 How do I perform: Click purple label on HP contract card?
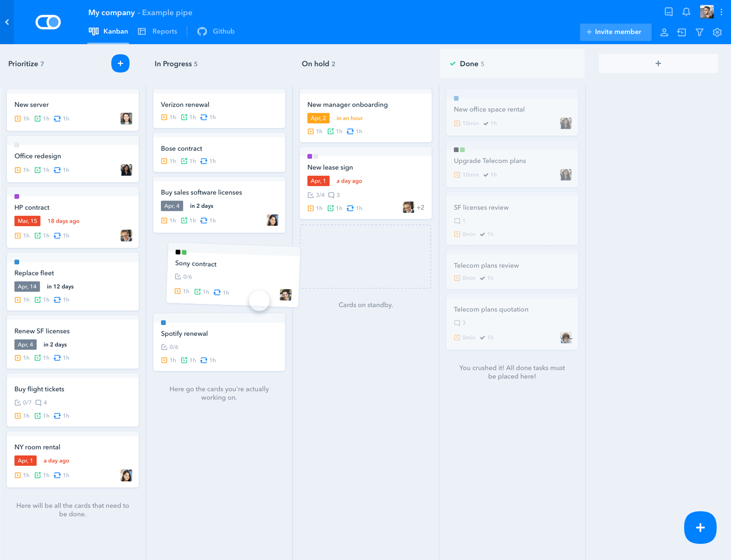17,196
